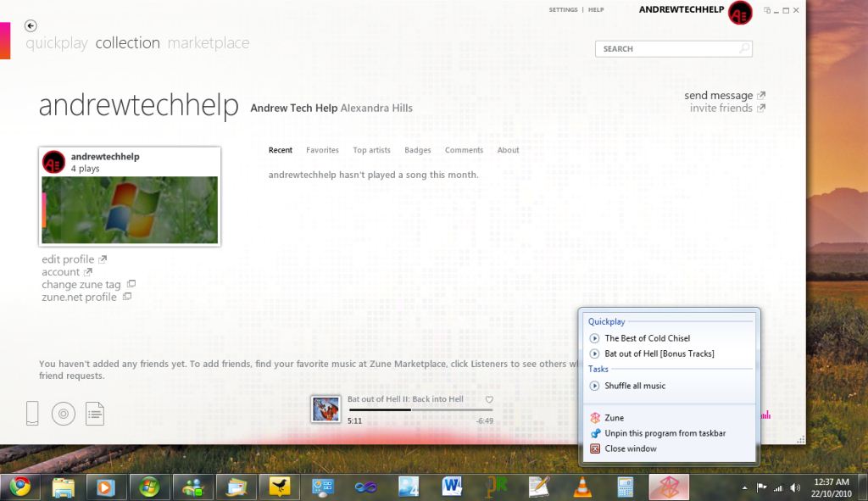Click the search magnifier icon
Viewport: 868px width, 501px height.
(744, 48)
